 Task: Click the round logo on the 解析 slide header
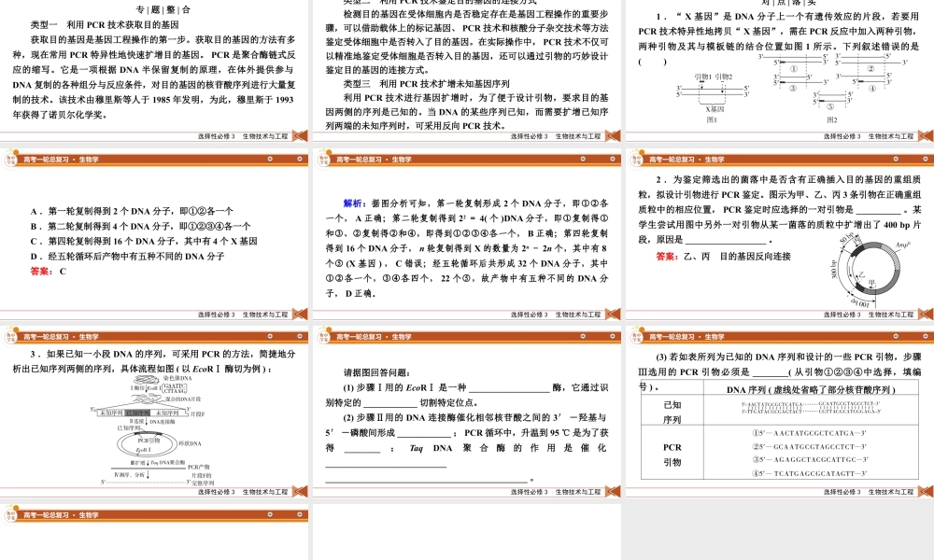(324, 159)
